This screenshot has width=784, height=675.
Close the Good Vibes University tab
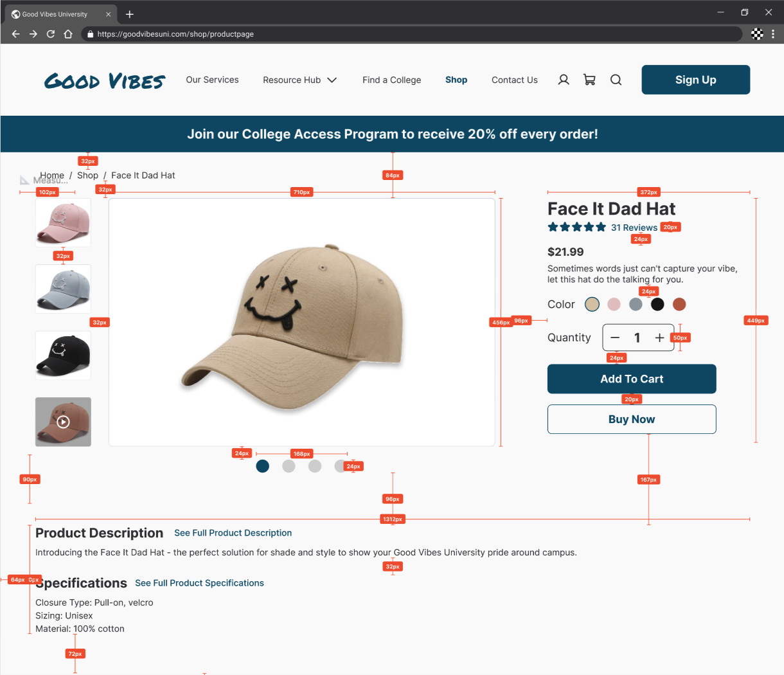108,14
